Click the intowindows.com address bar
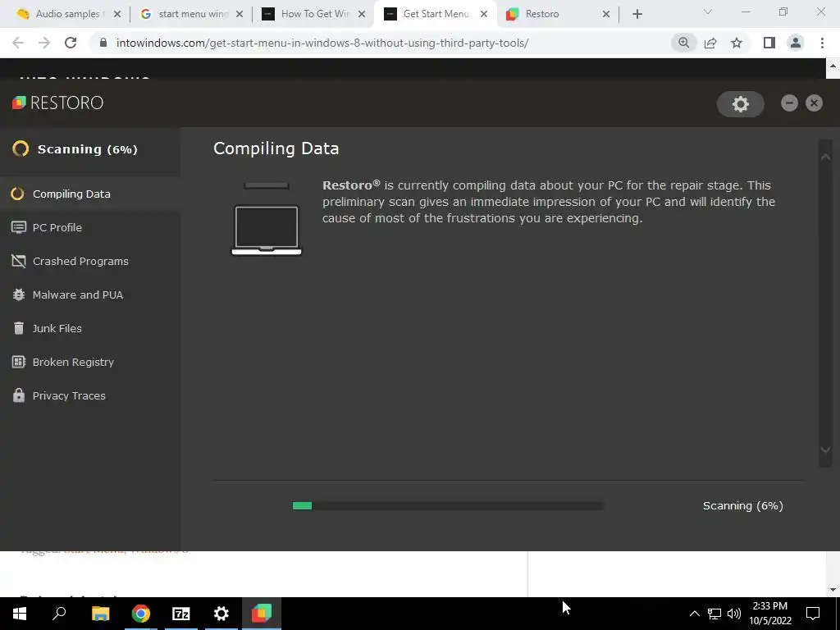The height and width of the screenshot is (630, 840). tap(322, 43)
